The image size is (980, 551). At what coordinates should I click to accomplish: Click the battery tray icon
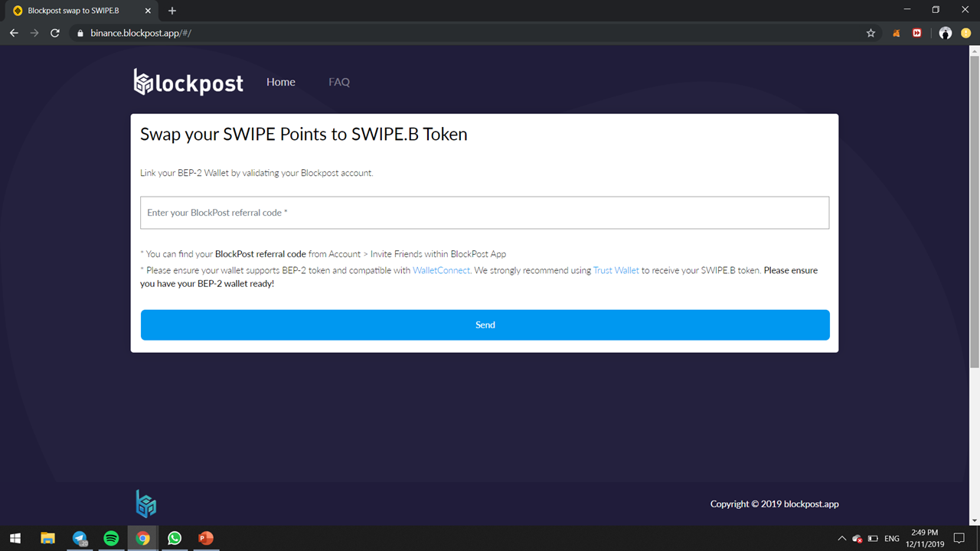coord(873,539)
